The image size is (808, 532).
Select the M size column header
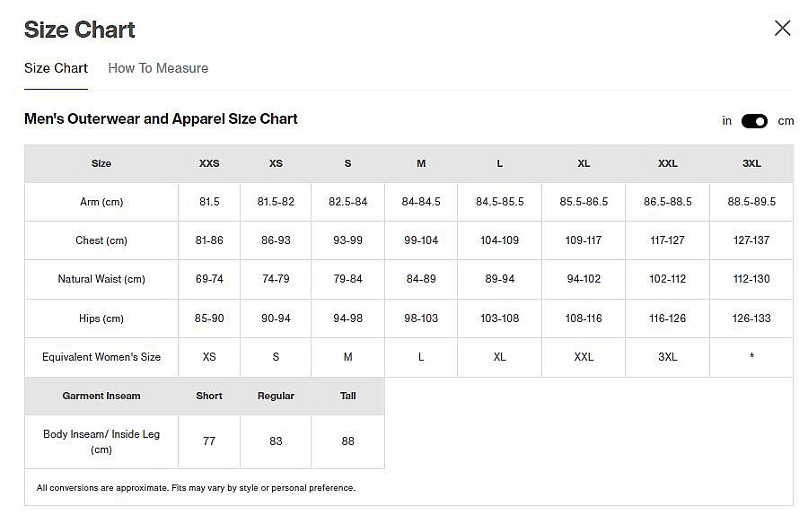pyautogui.click(x=421, y=163)
